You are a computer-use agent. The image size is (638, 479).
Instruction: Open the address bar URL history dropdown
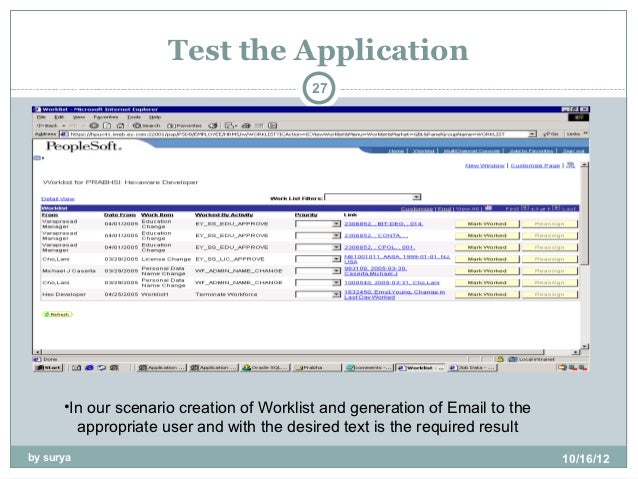pos(532,134)
